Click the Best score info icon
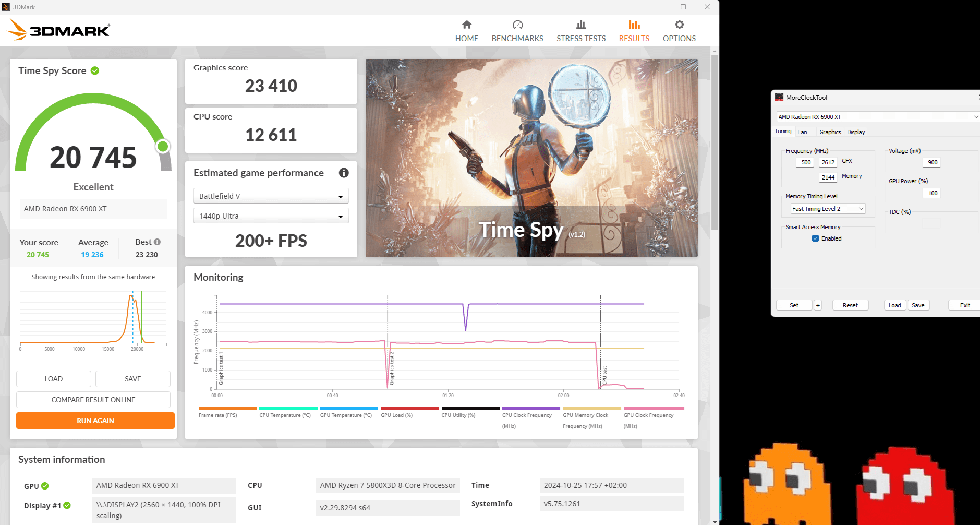The width and height of the screenshot is (980, 525). click(158, 242)
